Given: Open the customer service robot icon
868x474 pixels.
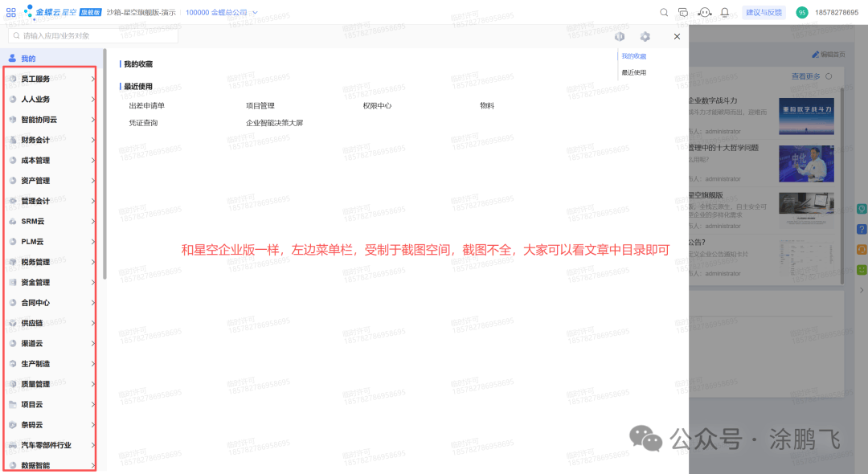Looking at the screenshot, I should pyautogui.click(x=705, y=12).
